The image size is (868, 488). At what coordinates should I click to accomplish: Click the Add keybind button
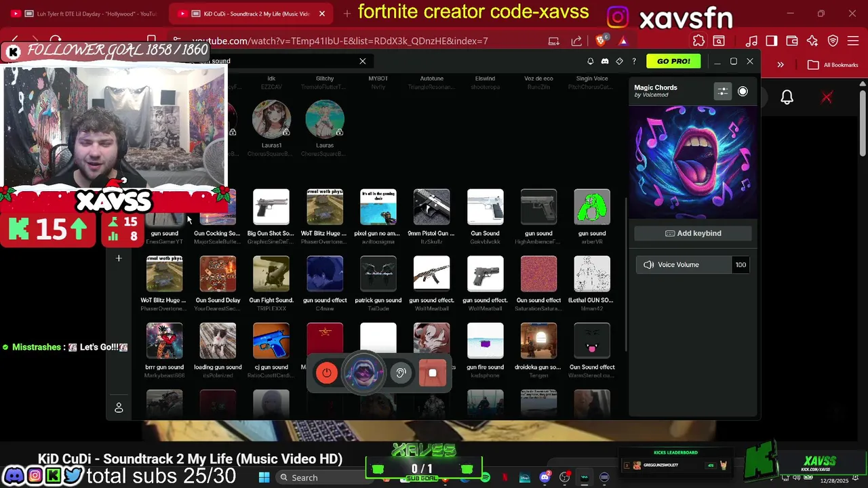692,233
